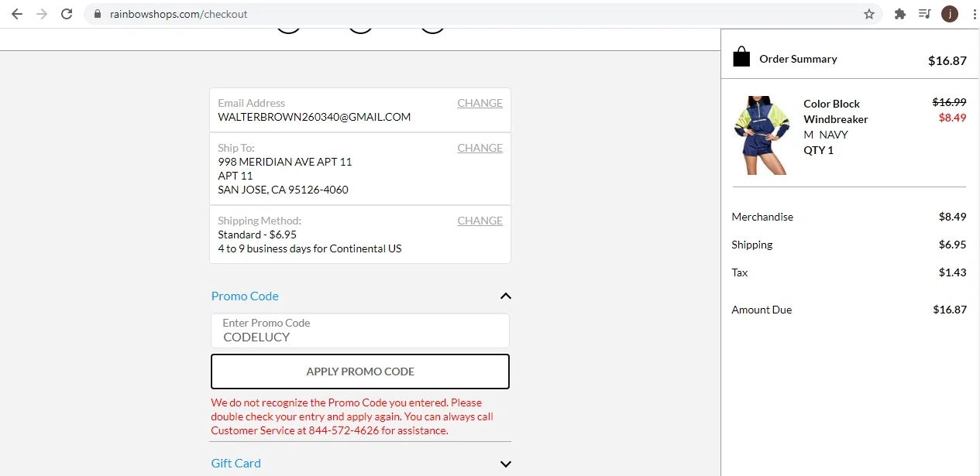Screen dimensions: 980x476
Task: View site info via the padlock icon
Action: [98, 14]
